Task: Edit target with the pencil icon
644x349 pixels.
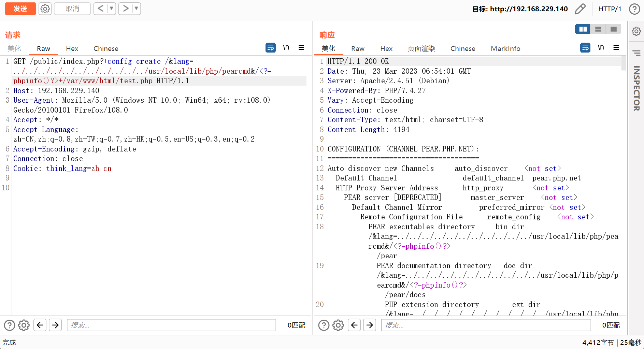Action: click(x=580, y=9)
